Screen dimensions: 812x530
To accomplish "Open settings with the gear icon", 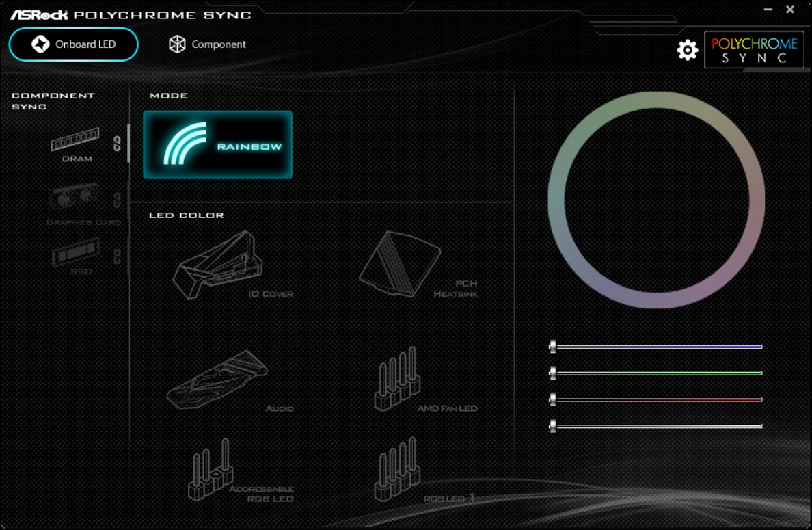I will (x=687, y=50).
